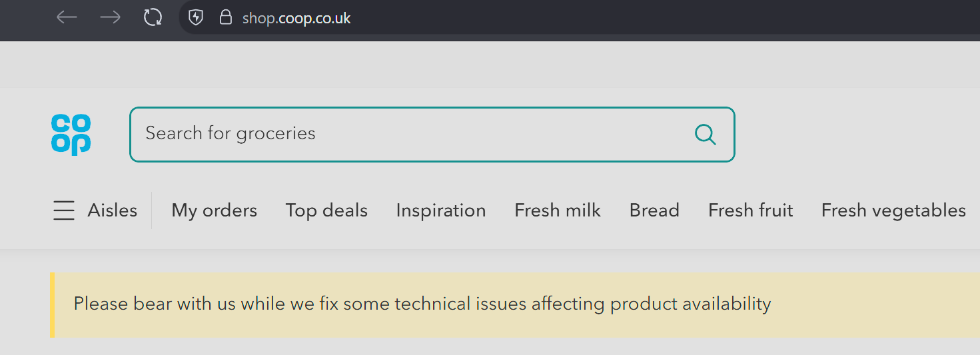
Task: Open the Fresh vegetables category
Action: [x=893, y=210]
